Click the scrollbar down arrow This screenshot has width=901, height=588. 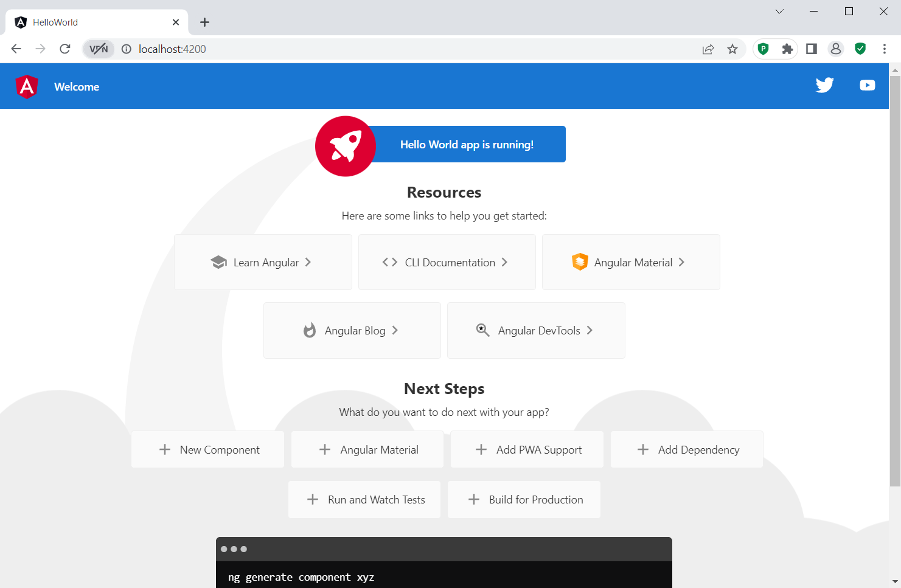click(895, 582)
